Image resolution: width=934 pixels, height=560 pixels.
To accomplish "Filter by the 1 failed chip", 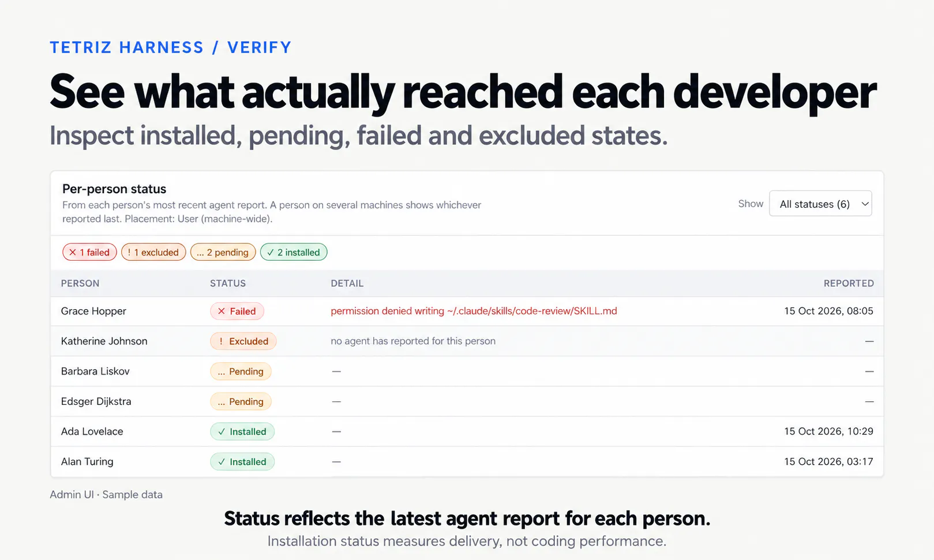I will 89,252.
